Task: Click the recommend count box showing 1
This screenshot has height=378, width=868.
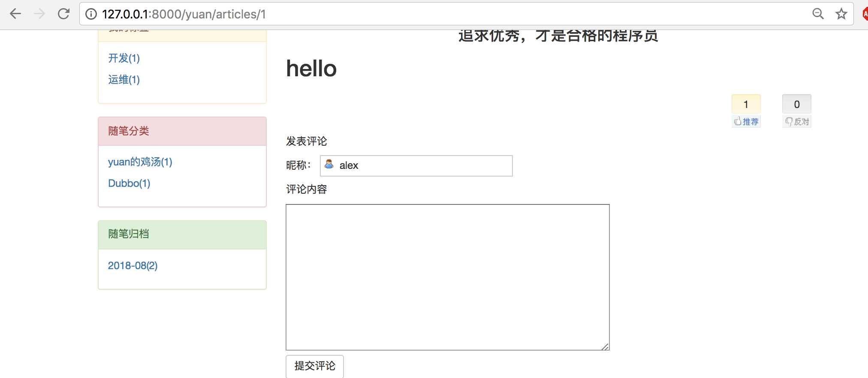Action: (746, 104)
